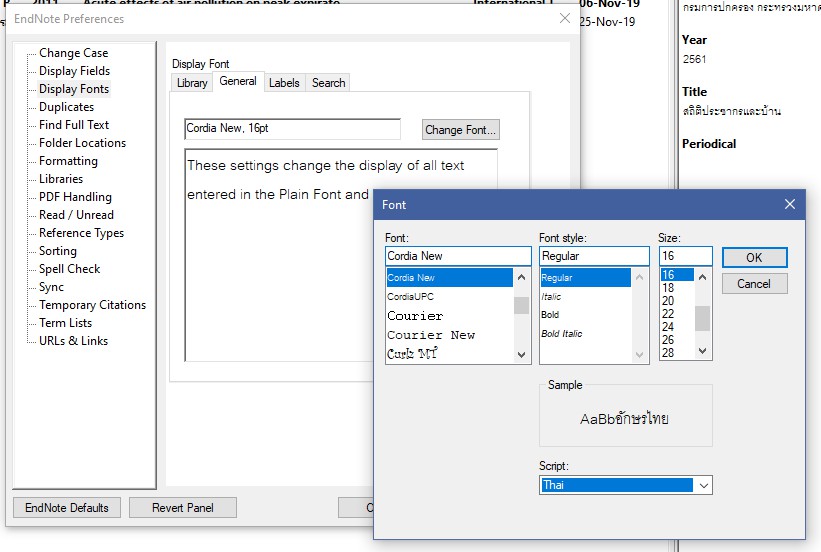
Task: Select Courier New in font list
Action: tap(449, 335)
